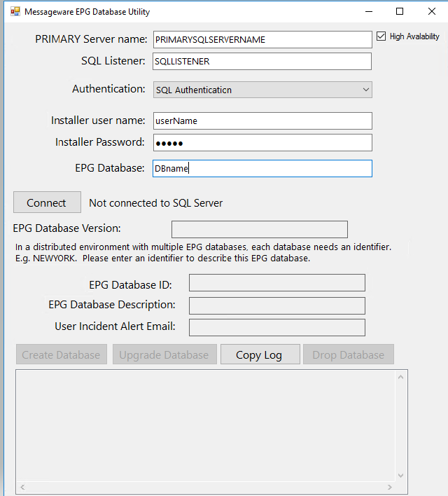Screen dimensions: 448x496
Task: Click the EPG Database name field
Action: 262,169
